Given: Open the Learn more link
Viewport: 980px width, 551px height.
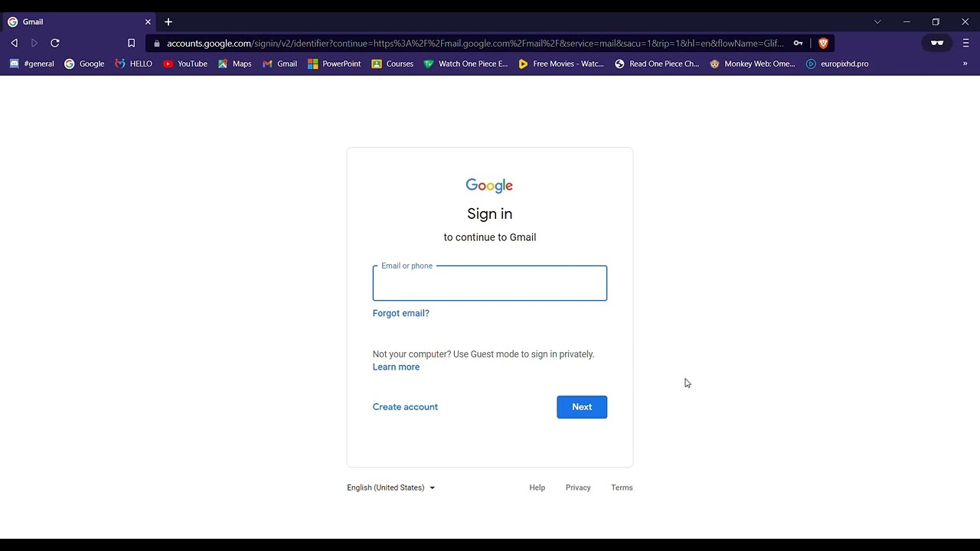Looking at the screenshot, I should 396,367.
